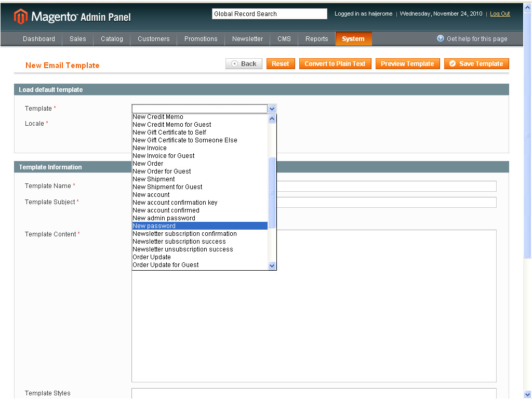Click the Template Name input field
Viewport: 532px width, 399px height.
coord(387,187)
